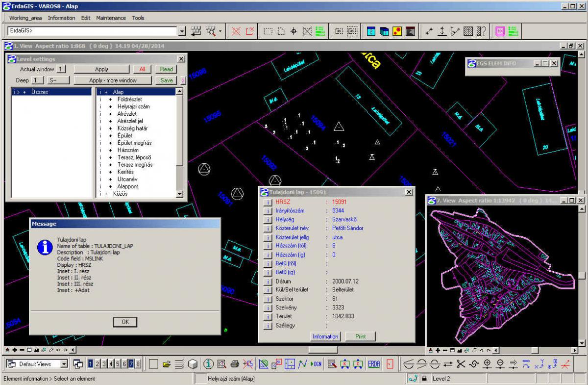This screenshot has width=588, height=385.
Task: Toggle view number 8 button
Action: tap(138, 364)
